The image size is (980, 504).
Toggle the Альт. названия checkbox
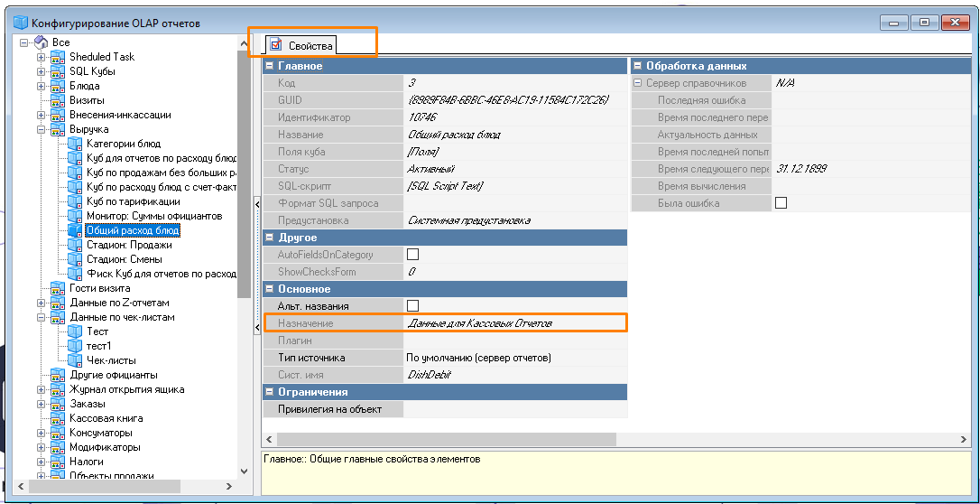click(x=413, y=306)
